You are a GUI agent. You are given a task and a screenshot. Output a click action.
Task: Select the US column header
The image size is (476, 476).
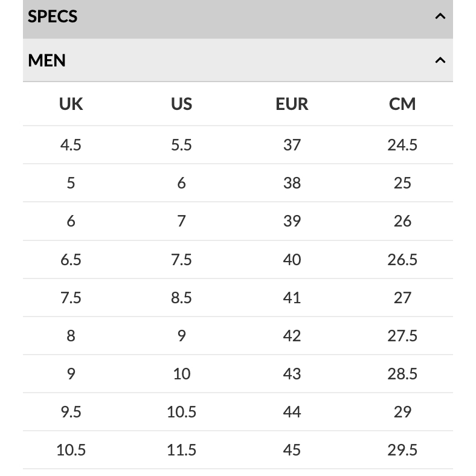[181, 104]
